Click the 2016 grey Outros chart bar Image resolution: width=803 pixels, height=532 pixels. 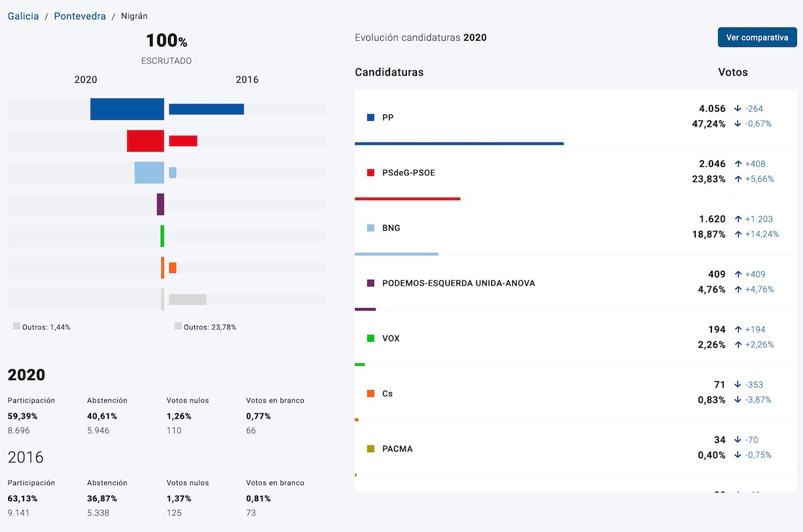[x=187, y=300]
